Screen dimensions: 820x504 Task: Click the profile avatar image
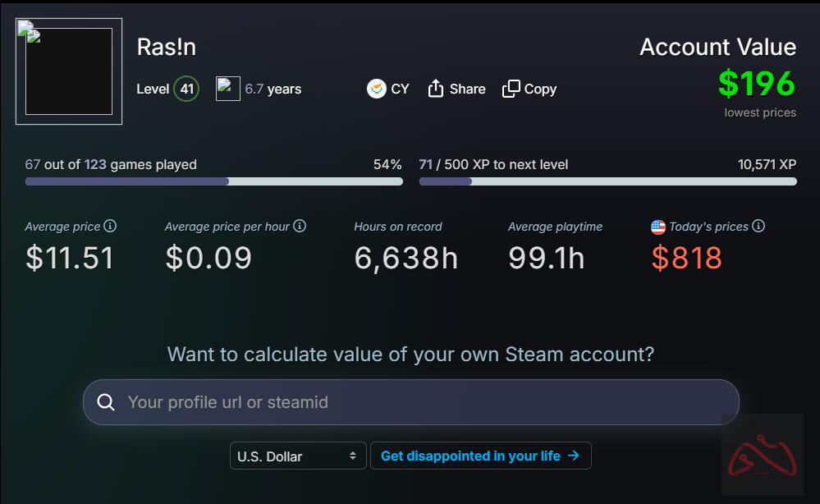pyautogui.click(x=68, y=71)
